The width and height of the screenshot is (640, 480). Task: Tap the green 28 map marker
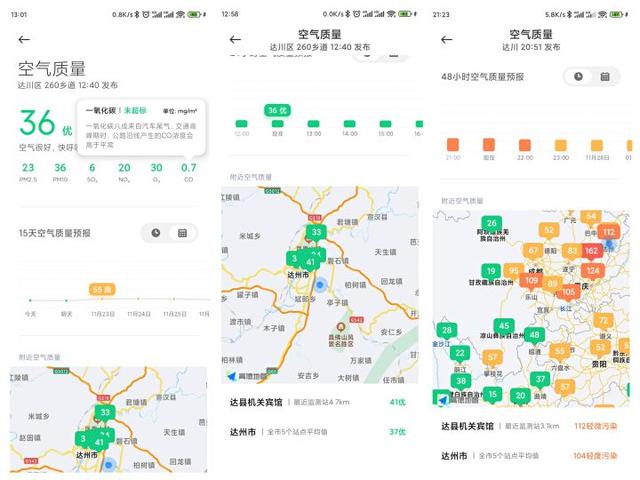click(447, 331)
